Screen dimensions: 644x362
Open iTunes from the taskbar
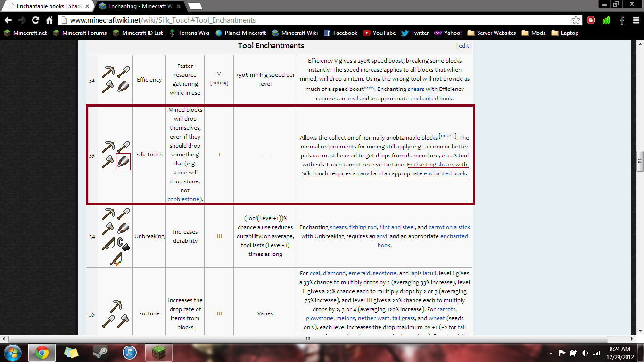tap(130, 352)
